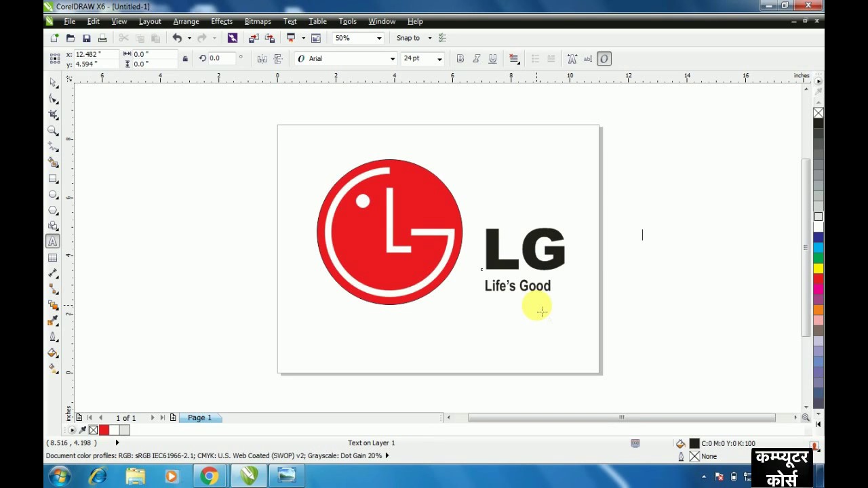
Task: Open the zoom level 50% dropdown
Action: pos(379,38)
